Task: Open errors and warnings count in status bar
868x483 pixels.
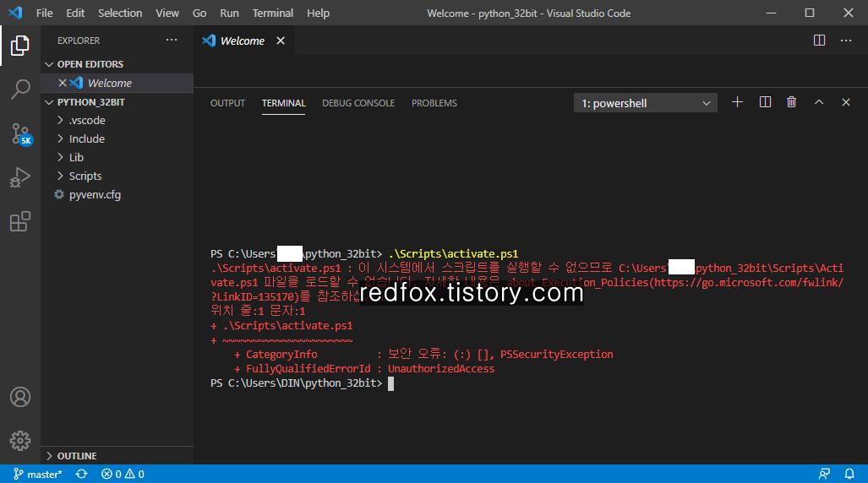Action: (x=123, y=475)
